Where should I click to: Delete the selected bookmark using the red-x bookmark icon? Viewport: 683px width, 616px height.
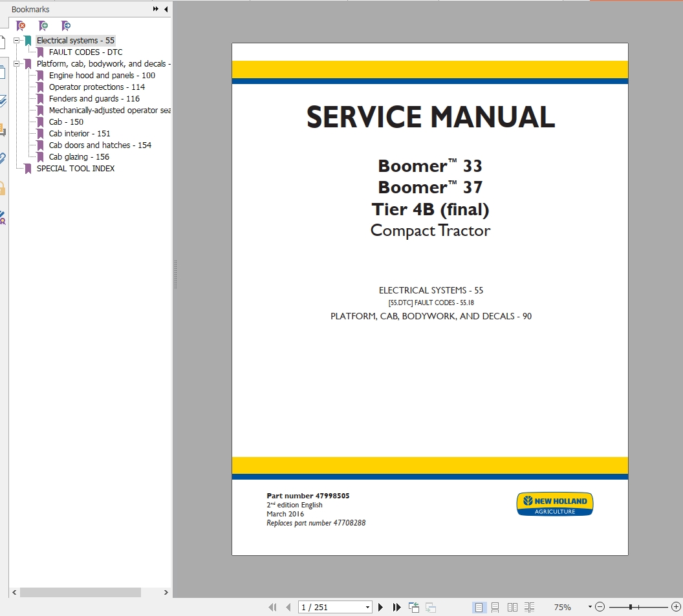click(x=21, y=26)
